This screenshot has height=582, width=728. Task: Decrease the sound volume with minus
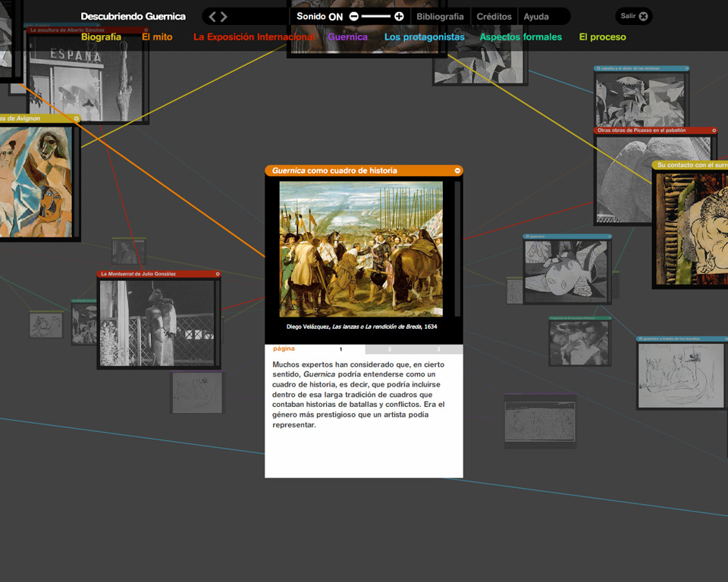(354, 16)
